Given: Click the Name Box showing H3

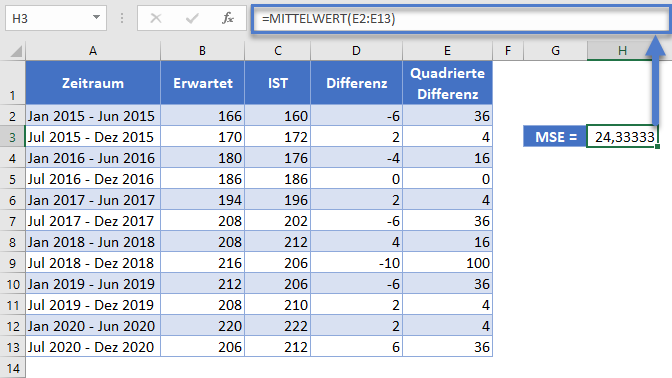Looking at the screenshot, I should click(x=56, y=18).
